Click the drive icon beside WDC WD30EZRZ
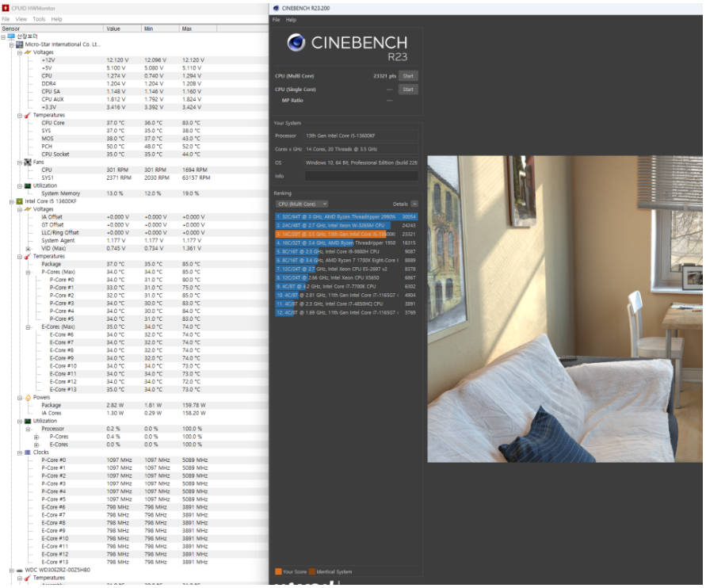 pos(19,570)
